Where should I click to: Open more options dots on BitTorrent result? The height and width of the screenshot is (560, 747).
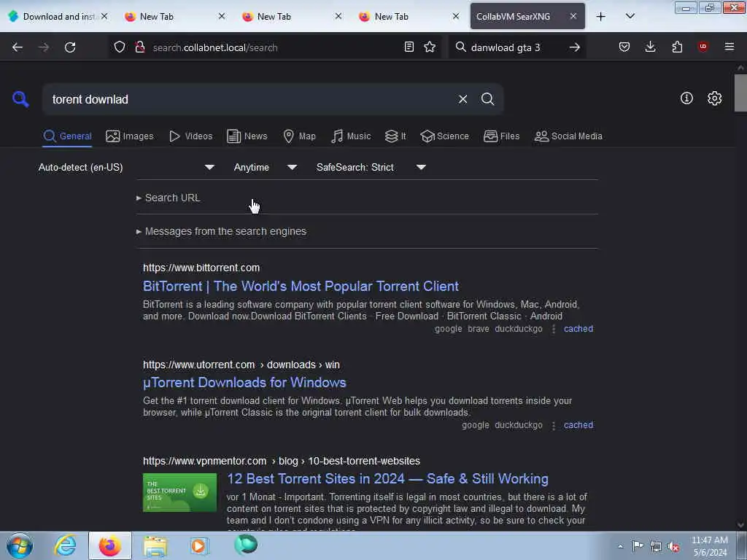click(x=553, y=329)
